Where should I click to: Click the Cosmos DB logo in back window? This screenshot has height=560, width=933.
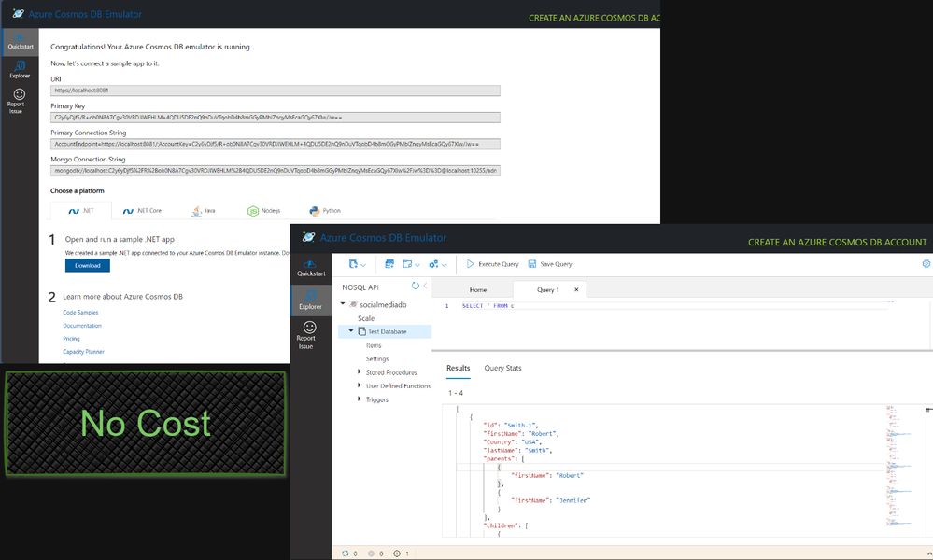coord(19,14)
